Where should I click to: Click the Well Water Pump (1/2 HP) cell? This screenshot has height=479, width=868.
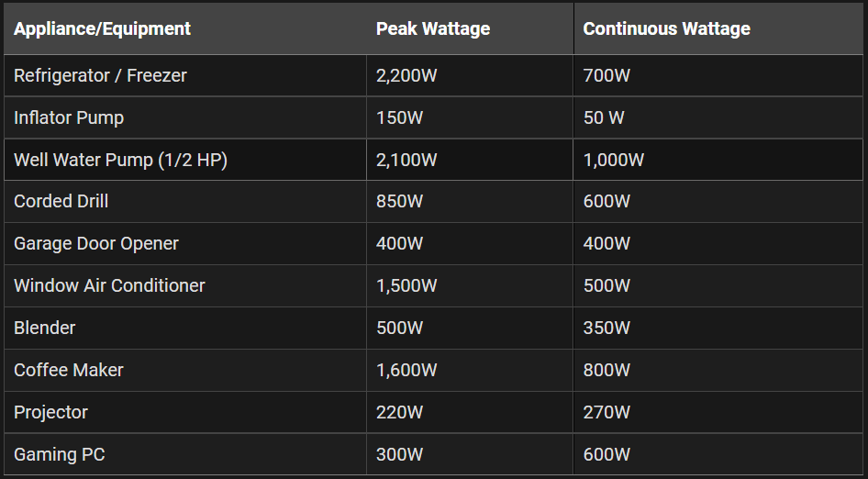coord(185,160)
